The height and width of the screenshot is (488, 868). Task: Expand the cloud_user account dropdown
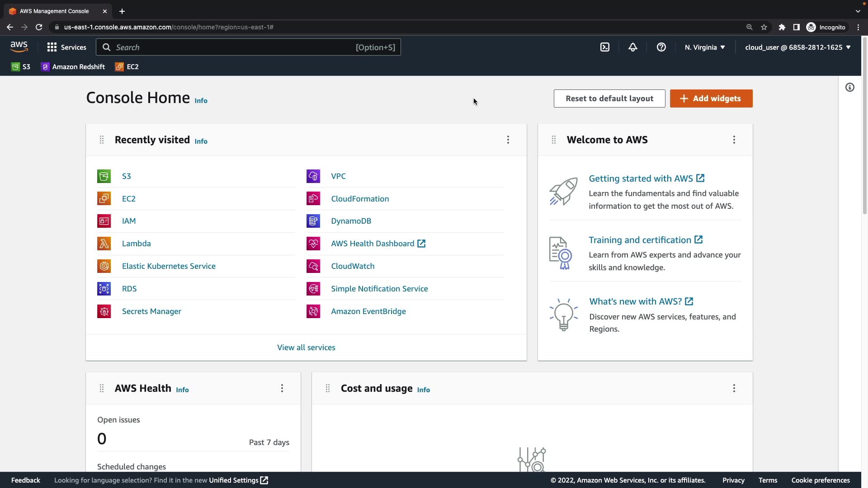(x=798, y=47)
